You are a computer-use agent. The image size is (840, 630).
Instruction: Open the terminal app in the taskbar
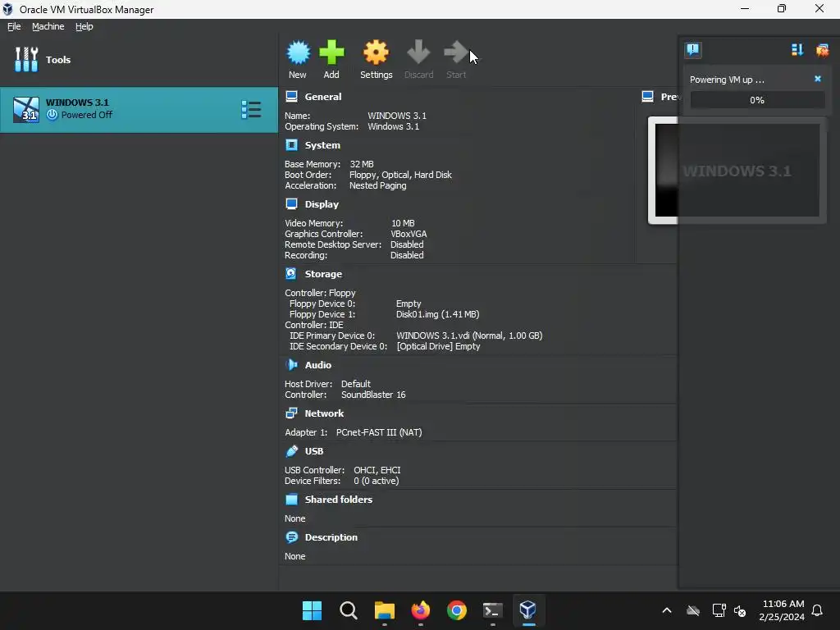click(x=493, y=610)
